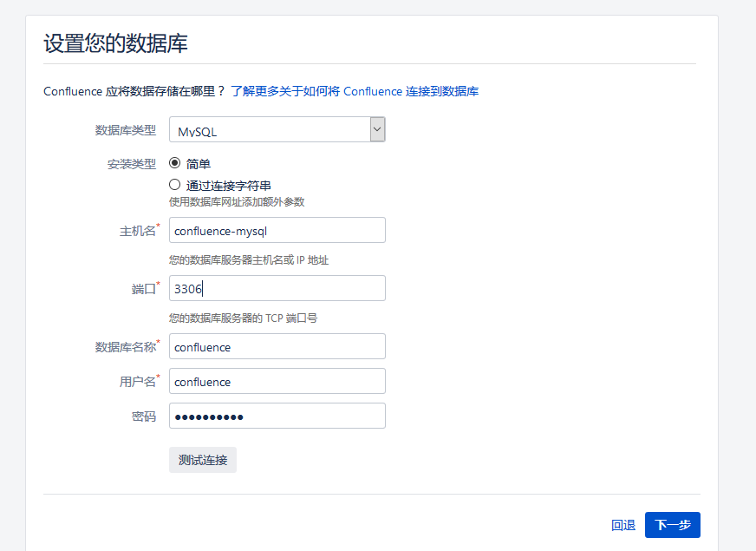The height and width of the screenshot is (551, 756).
Task: Click the 数据库类型 label
Action: click(x=126, y=130)
